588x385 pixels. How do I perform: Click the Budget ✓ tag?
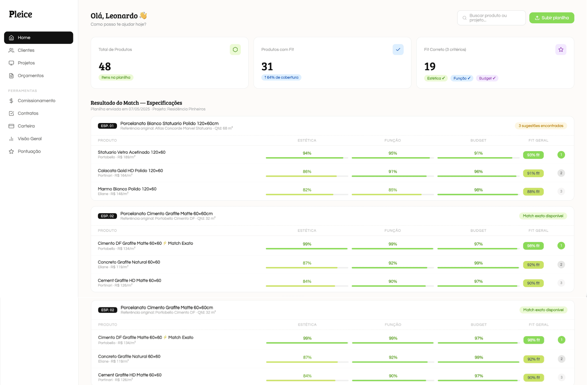click(487, 78)
